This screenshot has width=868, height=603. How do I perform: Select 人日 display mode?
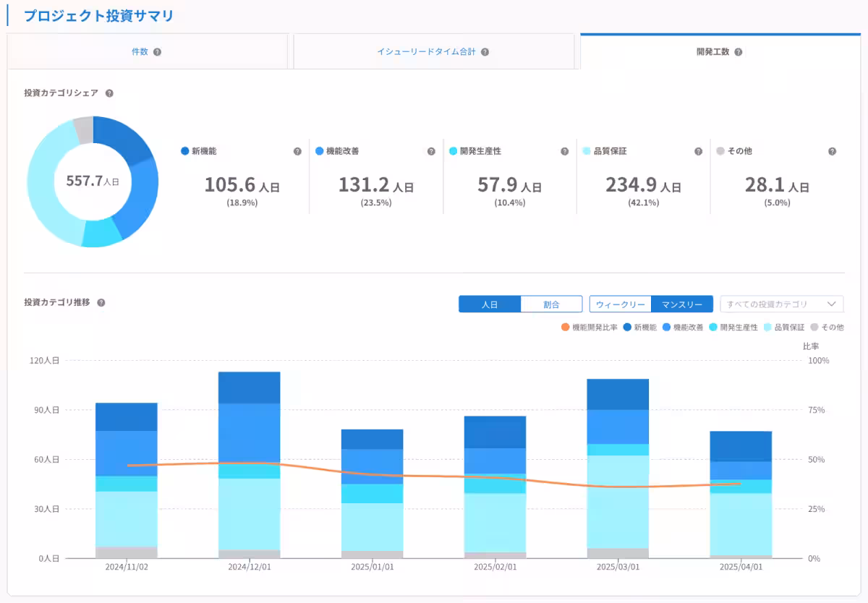point(490,304)
